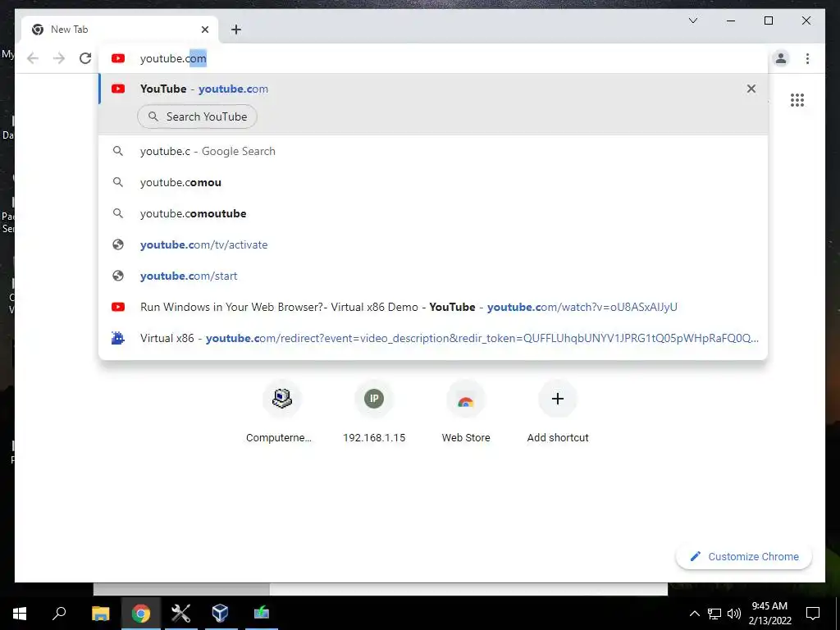Show hidden system tray icons
This screenshot has width=840, height=630.
694,614
